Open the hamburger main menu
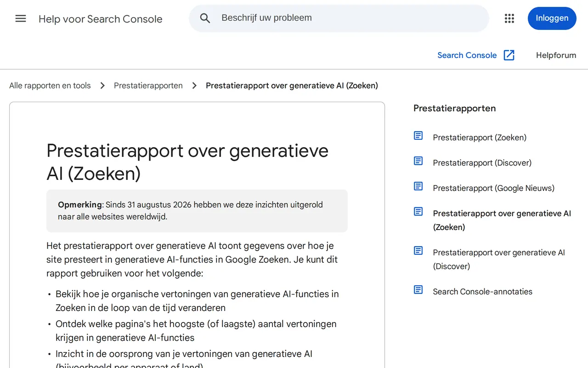This screenshot has height=368, width=588. point(21,18)
